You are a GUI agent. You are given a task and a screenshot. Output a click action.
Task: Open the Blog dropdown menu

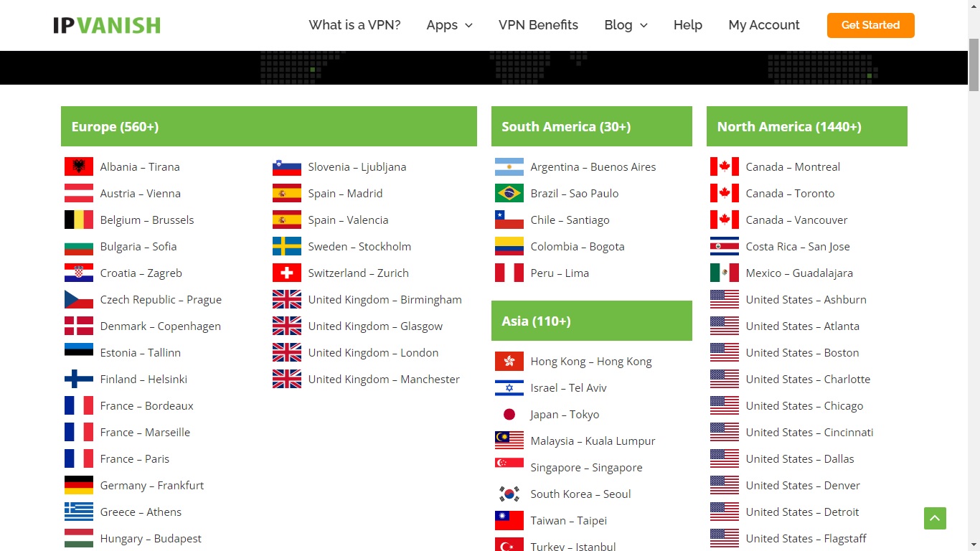(625, 24)
